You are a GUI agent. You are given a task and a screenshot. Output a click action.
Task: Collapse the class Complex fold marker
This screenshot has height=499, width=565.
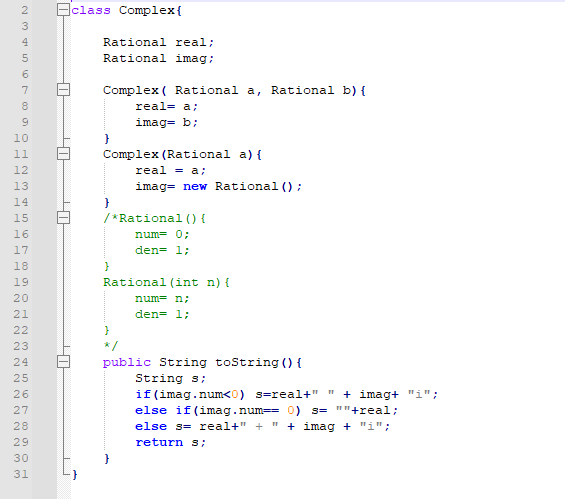tap(63, 10)
